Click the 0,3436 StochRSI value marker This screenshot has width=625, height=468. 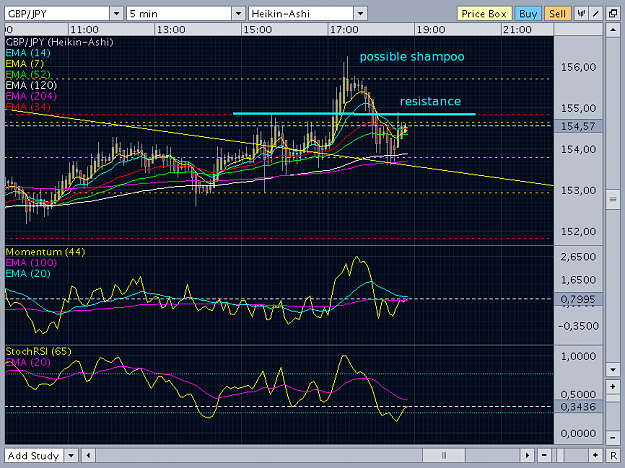click(x=578, y=407)
